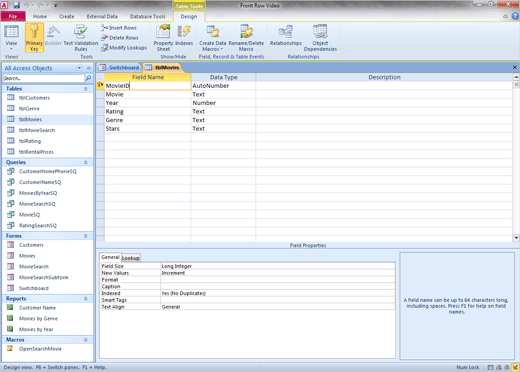Image resolution: width=520 pixels, height=372 pixels.
Task: Open the Access help icon
Action: (515, 16)
